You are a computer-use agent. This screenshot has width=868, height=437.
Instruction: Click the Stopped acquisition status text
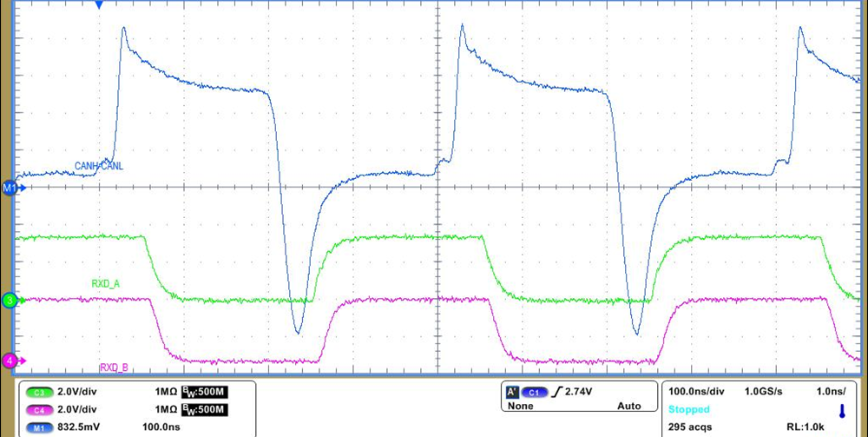(688, 409)
